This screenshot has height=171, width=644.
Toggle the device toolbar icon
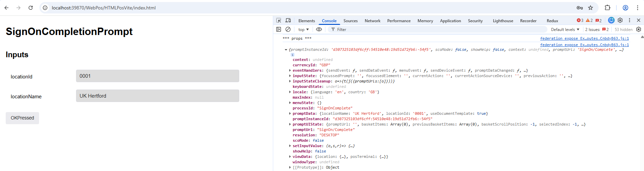tap(288, 21)
